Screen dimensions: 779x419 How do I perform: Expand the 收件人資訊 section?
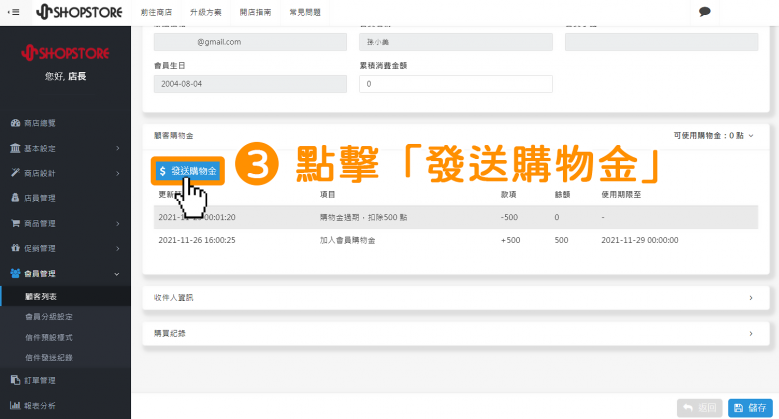click(x=456, y=298)
